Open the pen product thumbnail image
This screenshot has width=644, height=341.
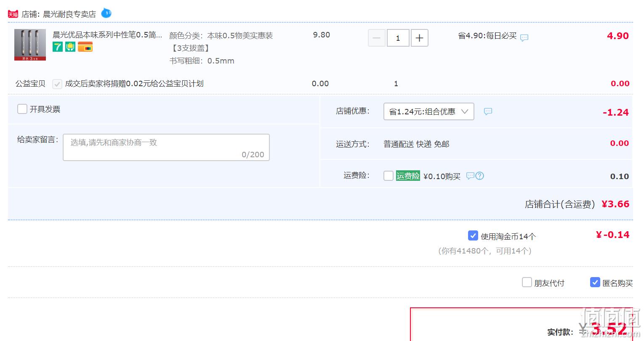[30, 45]
